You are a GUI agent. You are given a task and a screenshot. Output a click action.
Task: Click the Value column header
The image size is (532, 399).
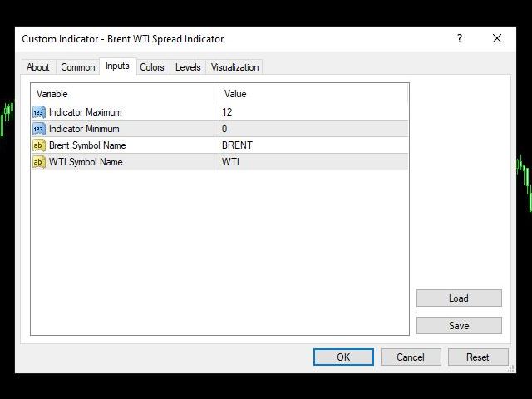click(x=313, y=94)
